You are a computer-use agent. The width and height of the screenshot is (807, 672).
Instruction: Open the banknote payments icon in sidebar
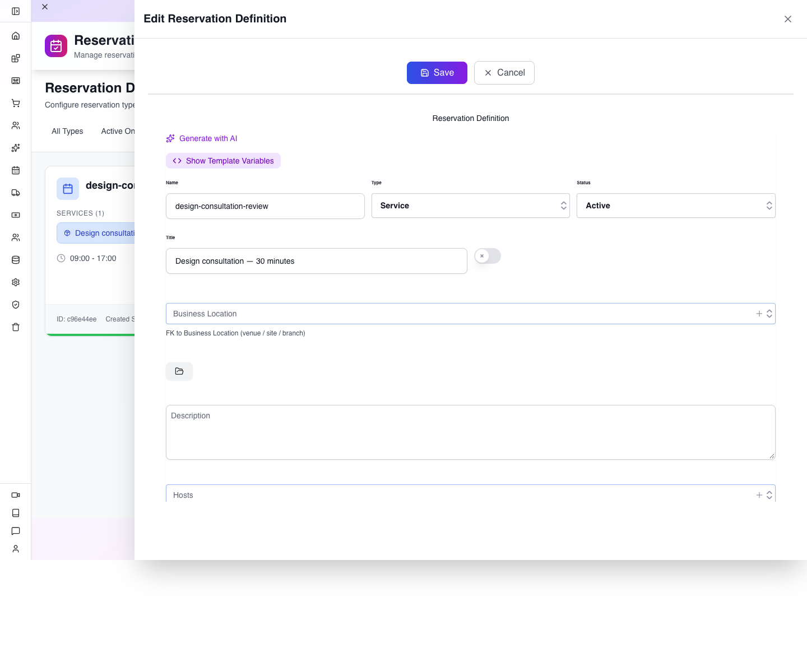click(16, 215)
